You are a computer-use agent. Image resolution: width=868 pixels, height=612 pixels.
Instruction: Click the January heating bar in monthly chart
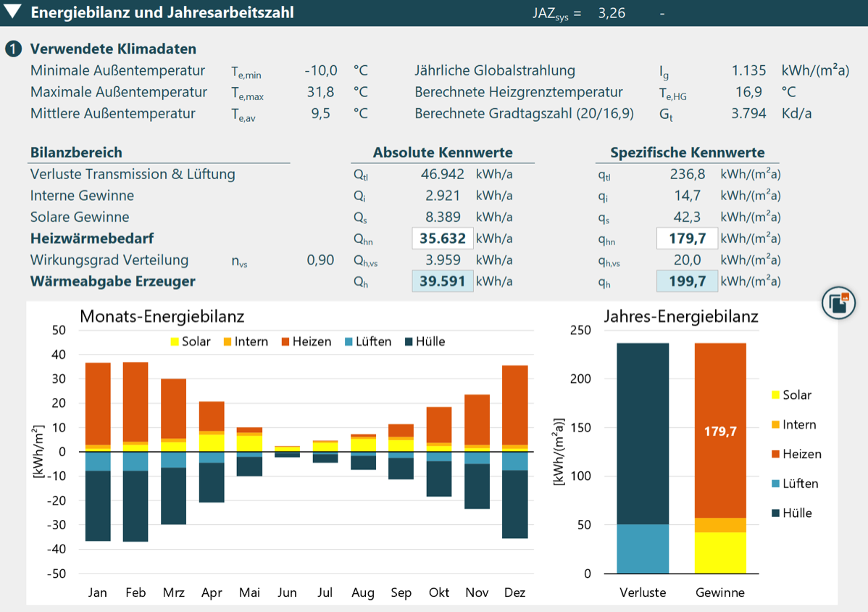click(98, 404)
